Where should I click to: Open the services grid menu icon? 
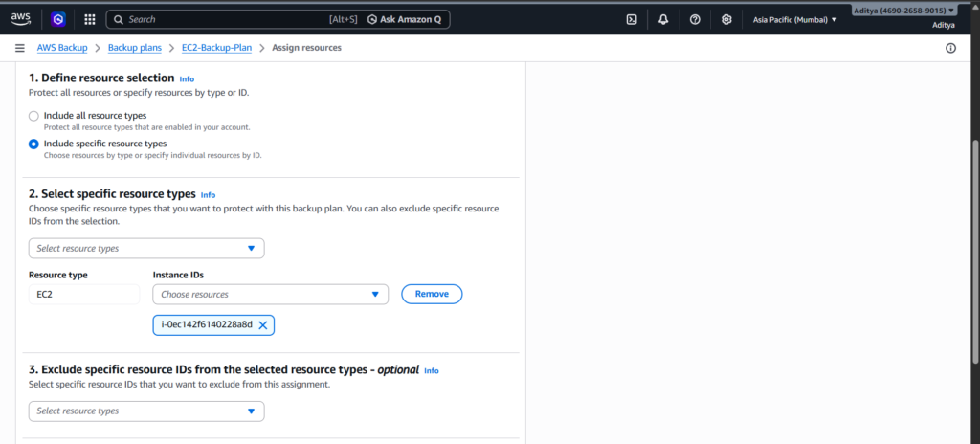coord(89,19)
